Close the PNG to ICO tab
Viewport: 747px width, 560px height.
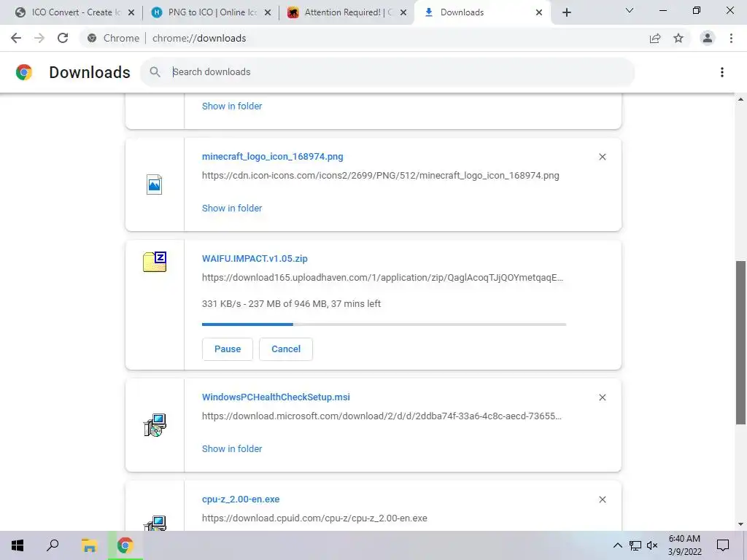click(268, 12)
